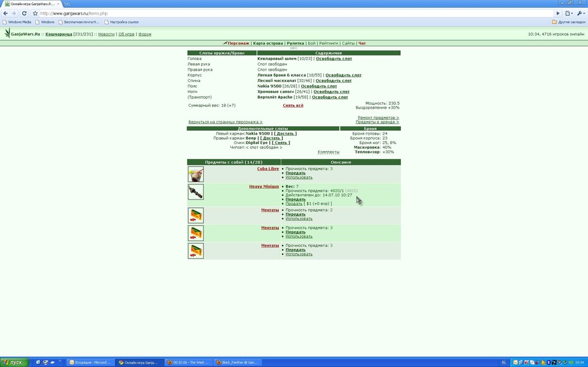Free the Nokia 9500 belt slot
Screen dimensions: 588x367
[319, 86]
